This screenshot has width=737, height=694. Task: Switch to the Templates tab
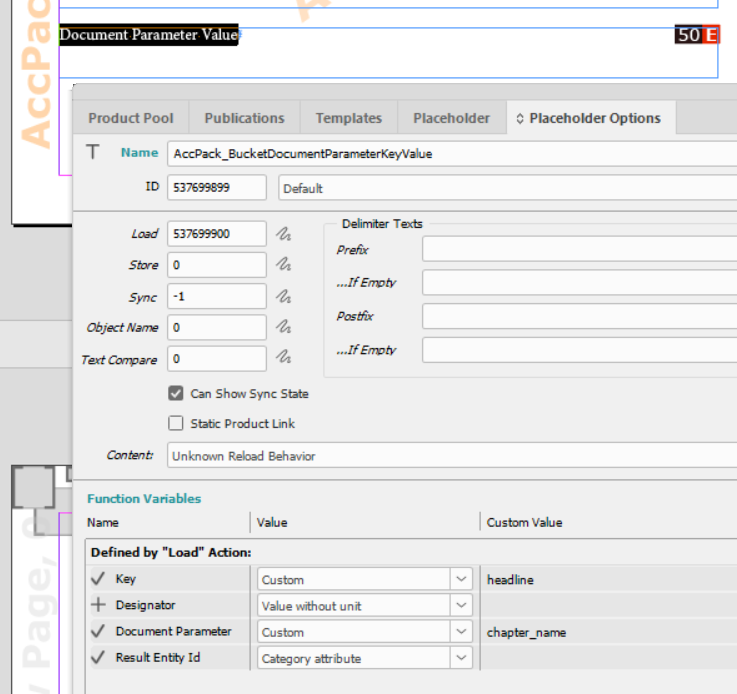(x=349, y=118)
